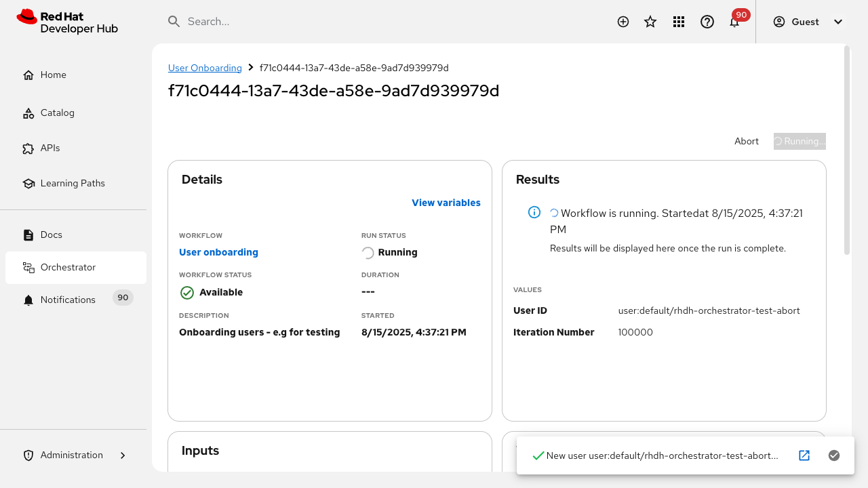The image size is (868, 488).
Task: Open Docs from the sidebar
Action: tap(52, 235)
